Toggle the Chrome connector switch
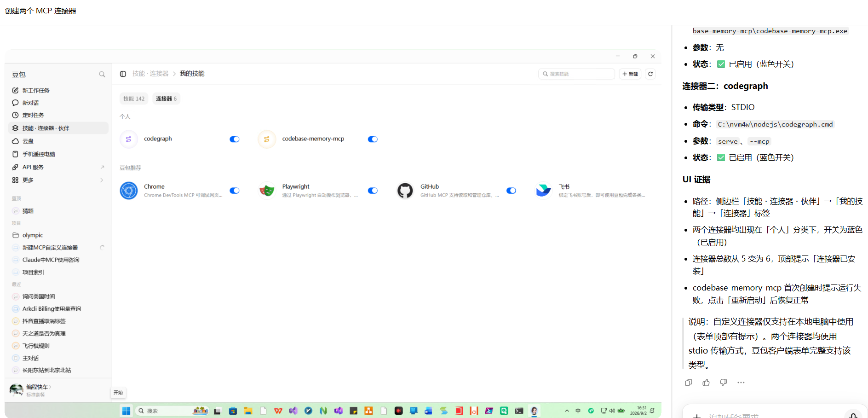 coord(235,191)
